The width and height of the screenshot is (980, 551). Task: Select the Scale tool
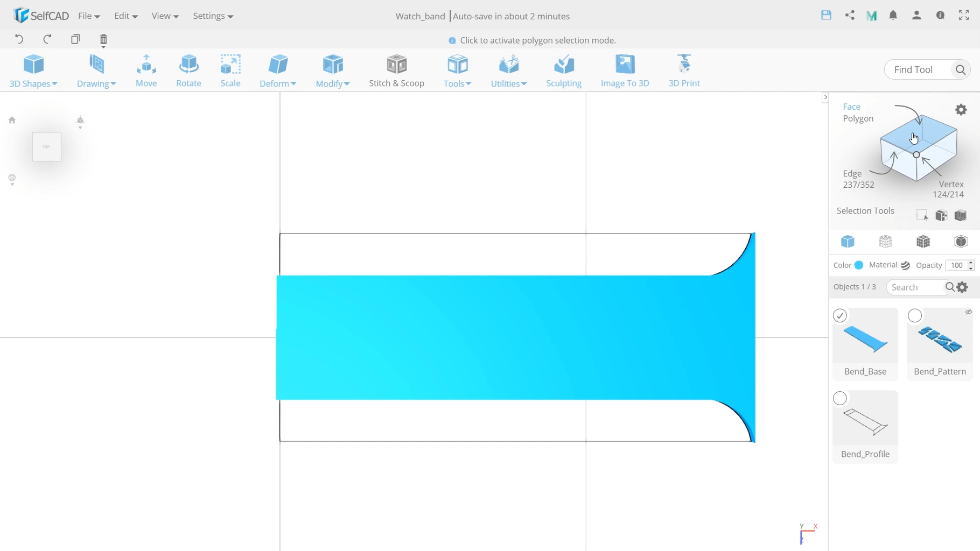(230, 70)
